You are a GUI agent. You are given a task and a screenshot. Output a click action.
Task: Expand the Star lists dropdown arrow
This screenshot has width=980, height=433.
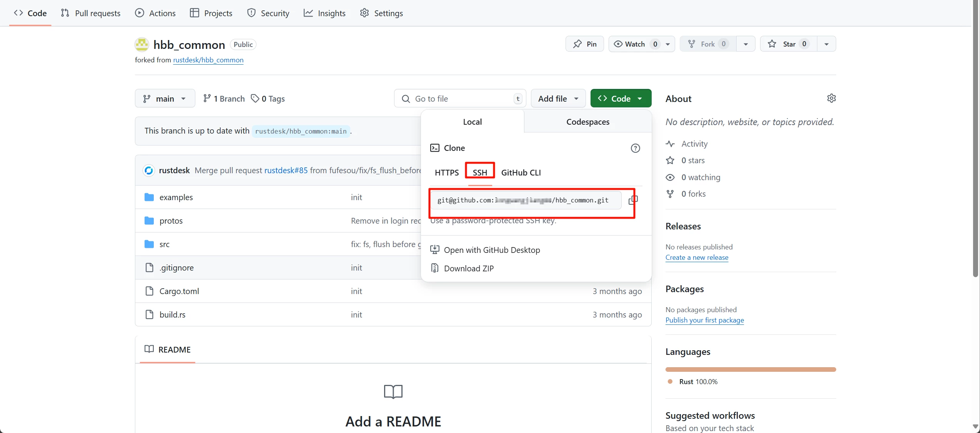[x=826, y=44]
